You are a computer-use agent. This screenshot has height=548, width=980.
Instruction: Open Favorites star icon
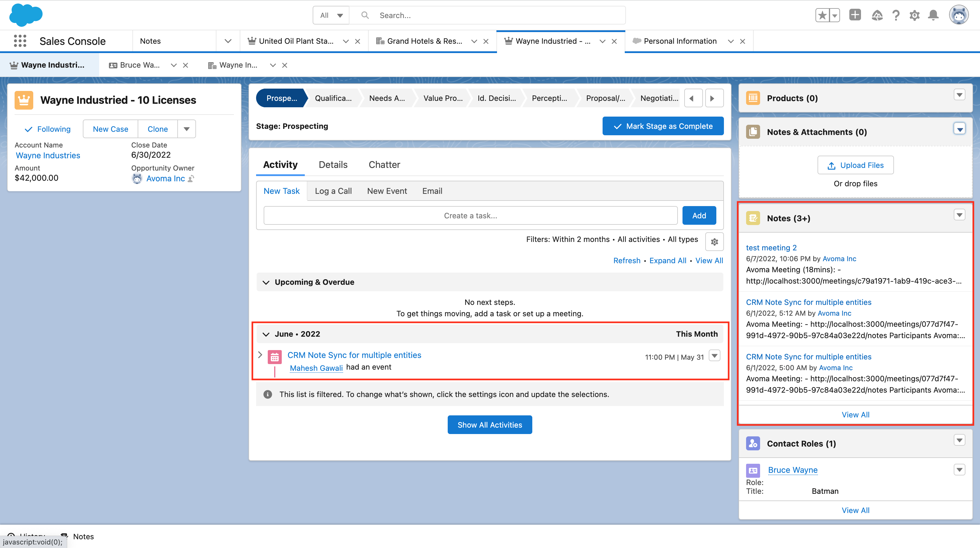point(822,15)
